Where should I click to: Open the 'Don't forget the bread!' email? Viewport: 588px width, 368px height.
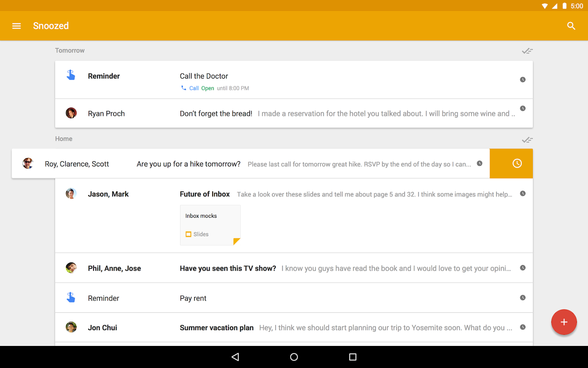tap(294, 113)
